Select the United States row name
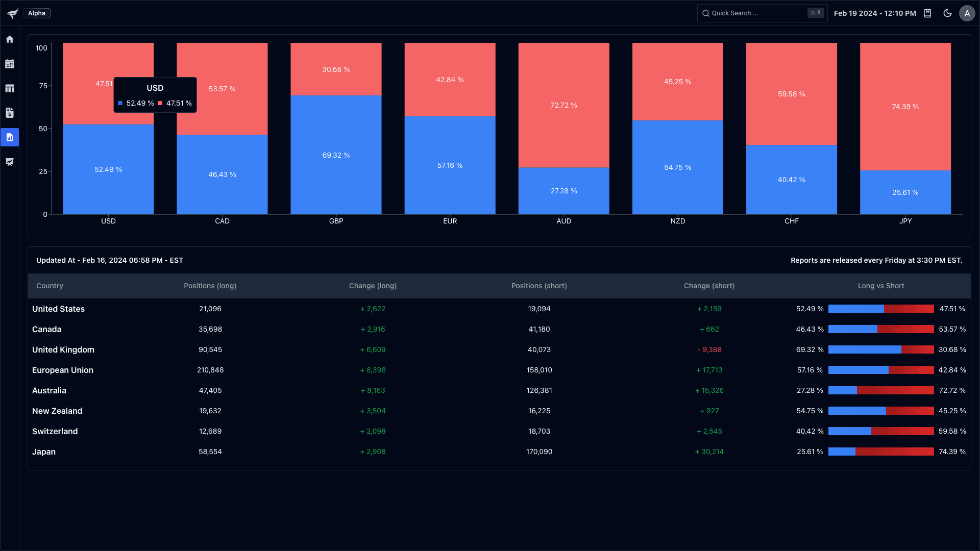The image size is (980, 551). click(x=58, y=309)
